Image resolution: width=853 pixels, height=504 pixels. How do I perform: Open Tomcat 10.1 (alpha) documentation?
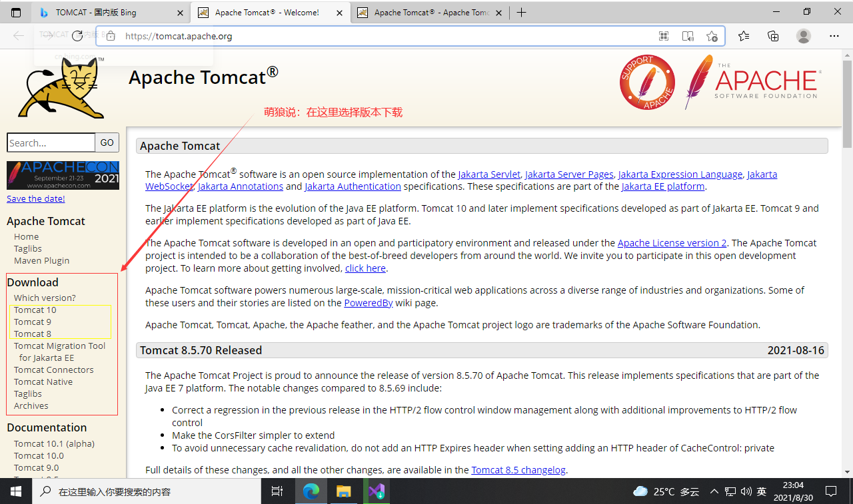pyautogui.click(x=54, y=443)
